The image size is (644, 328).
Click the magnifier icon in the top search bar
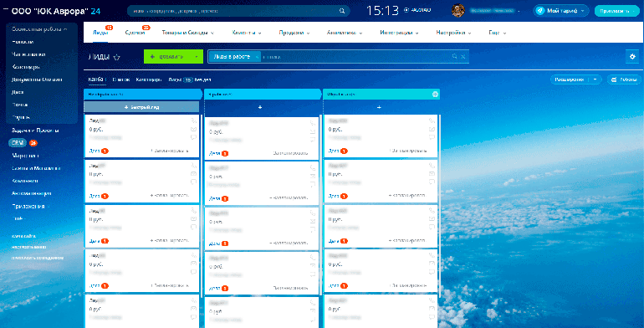342,11
